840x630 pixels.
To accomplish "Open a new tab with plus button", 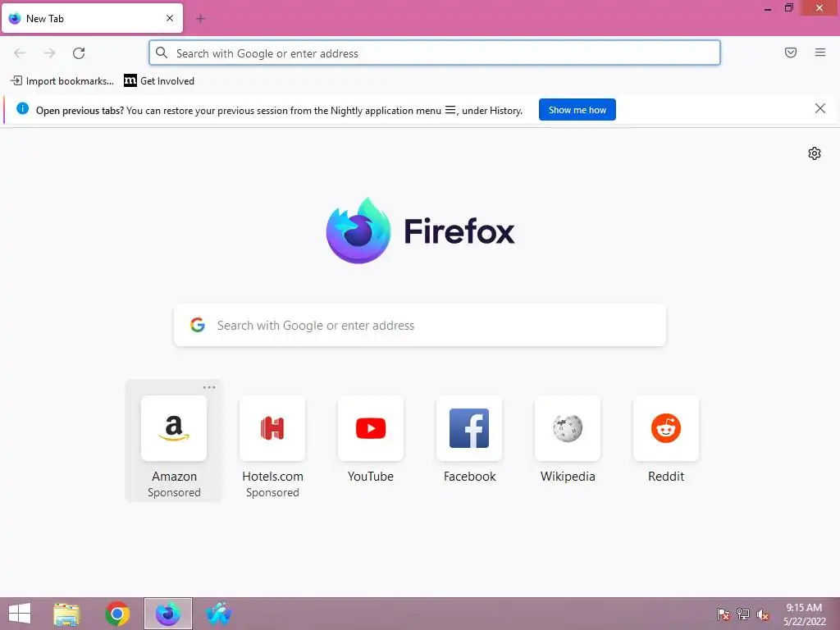I will point(201,19).
